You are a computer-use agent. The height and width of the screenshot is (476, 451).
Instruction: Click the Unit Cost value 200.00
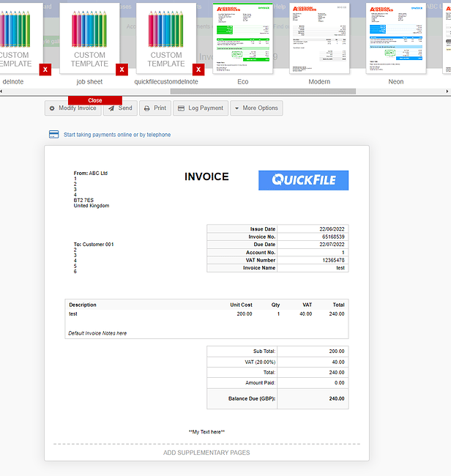click(245, 314)
